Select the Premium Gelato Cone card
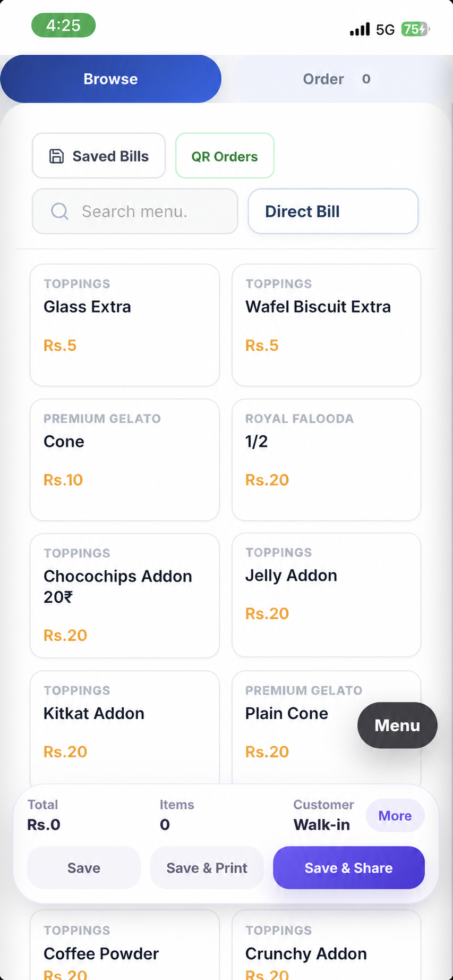 [x=125, y=460]
